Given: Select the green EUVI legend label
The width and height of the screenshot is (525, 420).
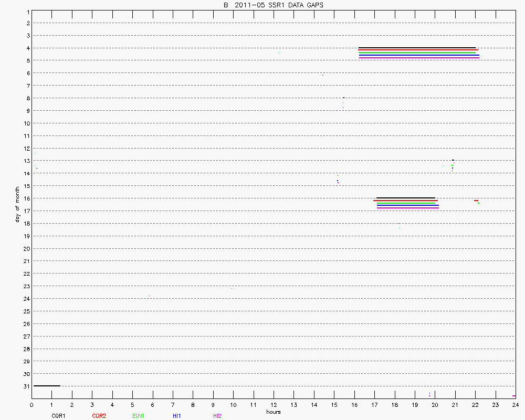Looking at the screenshot, I should pyautogui.click(x=138, y=416).
